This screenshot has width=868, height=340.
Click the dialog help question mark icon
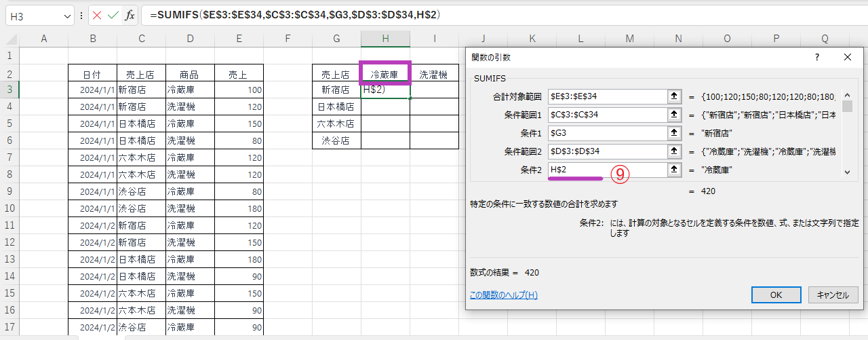tap(816, 58)
